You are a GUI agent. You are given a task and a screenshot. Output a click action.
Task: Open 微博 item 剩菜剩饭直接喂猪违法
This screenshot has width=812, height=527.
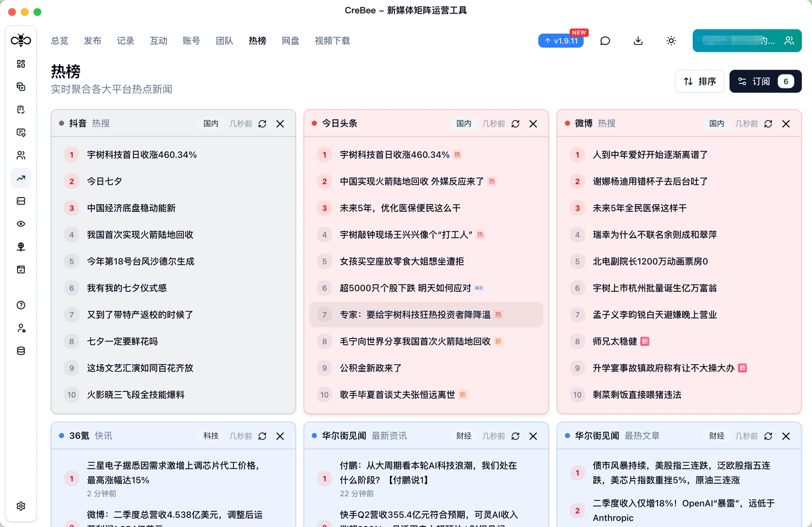(x=679, y=394)
